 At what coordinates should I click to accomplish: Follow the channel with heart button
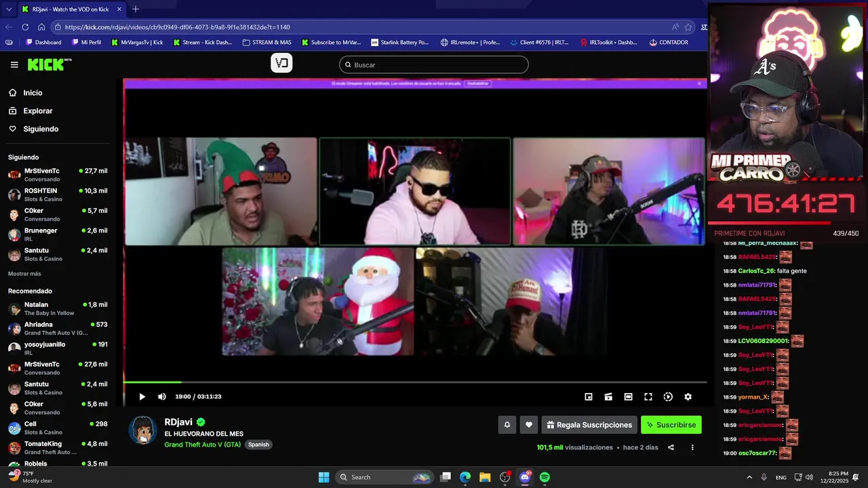coord(529,425)
